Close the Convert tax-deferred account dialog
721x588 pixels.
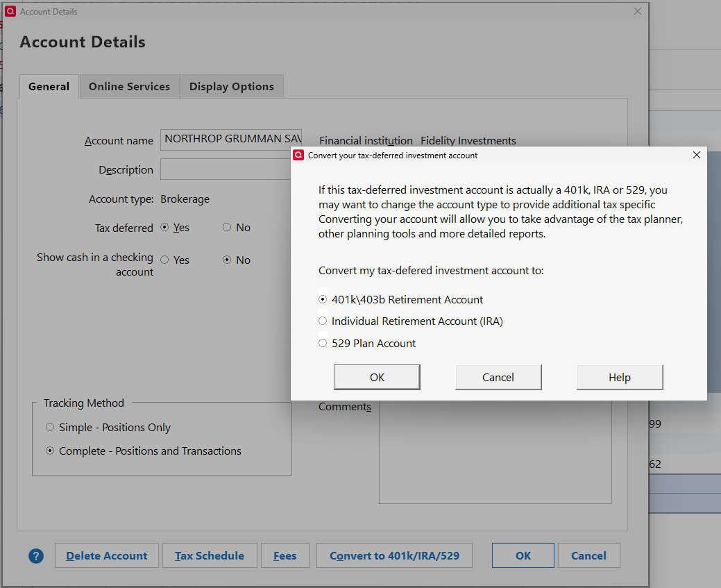(x=696, y=155)
